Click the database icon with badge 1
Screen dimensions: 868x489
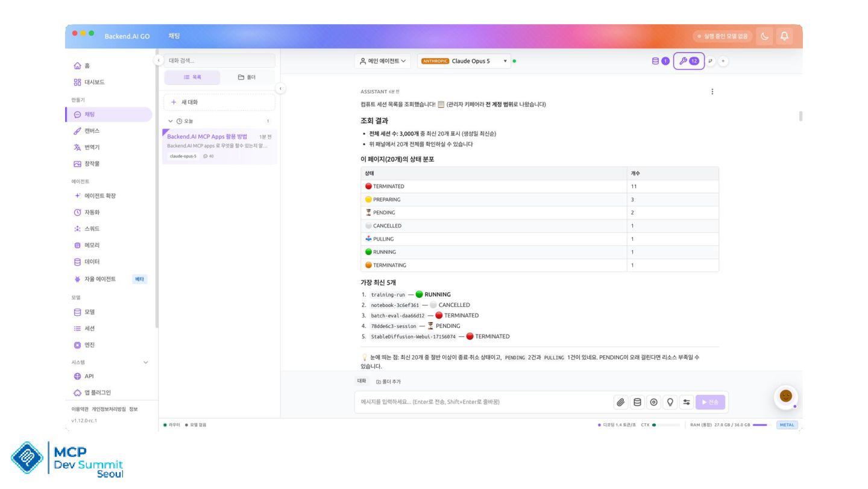pos(661,61)
